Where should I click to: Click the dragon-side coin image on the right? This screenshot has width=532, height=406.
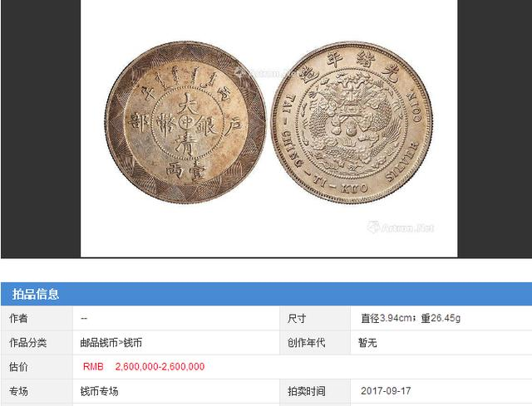tap(352, 122)
